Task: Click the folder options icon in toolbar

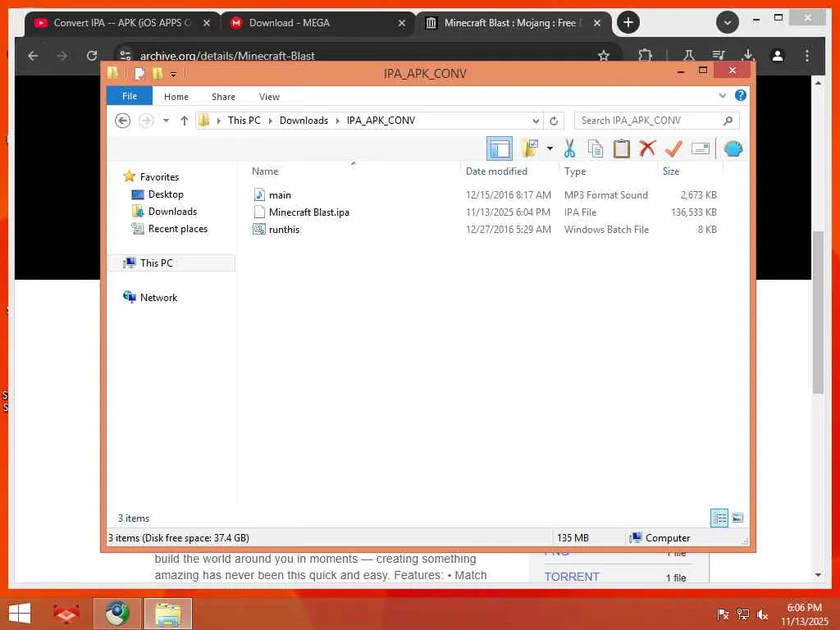Action: 531,148
